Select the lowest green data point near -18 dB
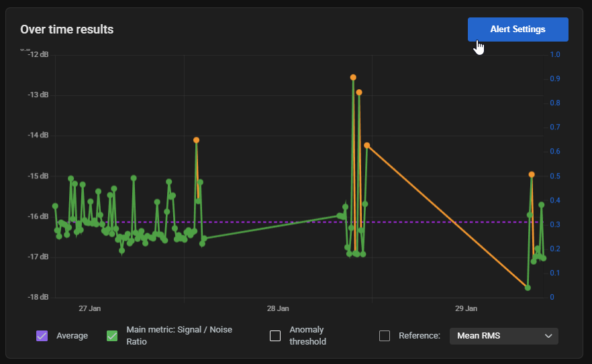The height and width of the screenshot is (364, 592). coord(528,288)
